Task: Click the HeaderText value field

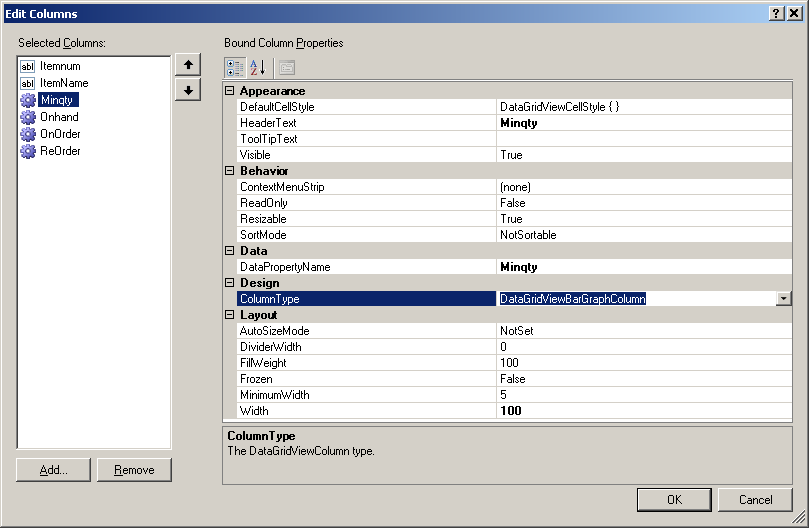Action: coord(640,123)
